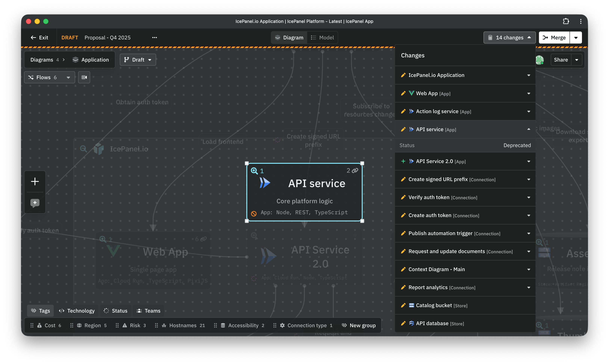Click the zoom-in magnifier on API service
Image resolution: width=609 pixels, height=364 pixels.
point(254,171)
